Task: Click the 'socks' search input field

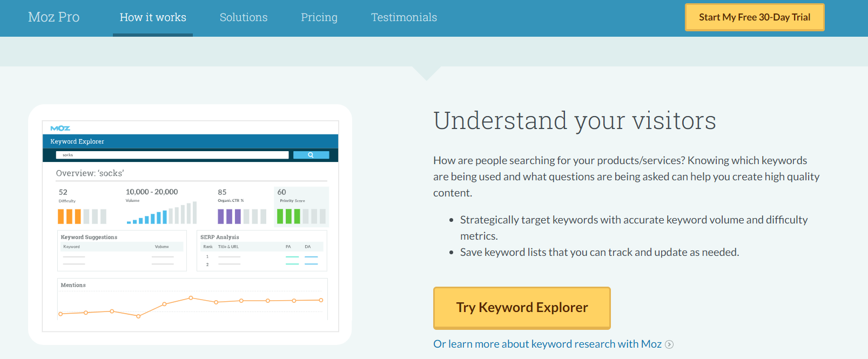Action: tap(172, 155)
